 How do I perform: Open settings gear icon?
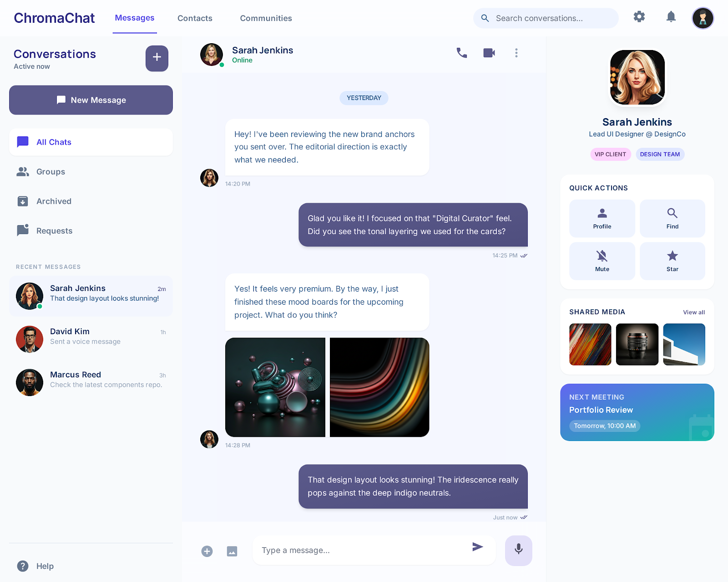tap(639, 17)
